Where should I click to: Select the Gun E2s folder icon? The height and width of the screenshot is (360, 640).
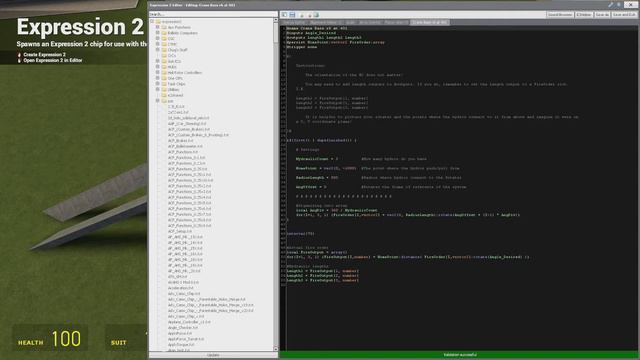(164, 61)
